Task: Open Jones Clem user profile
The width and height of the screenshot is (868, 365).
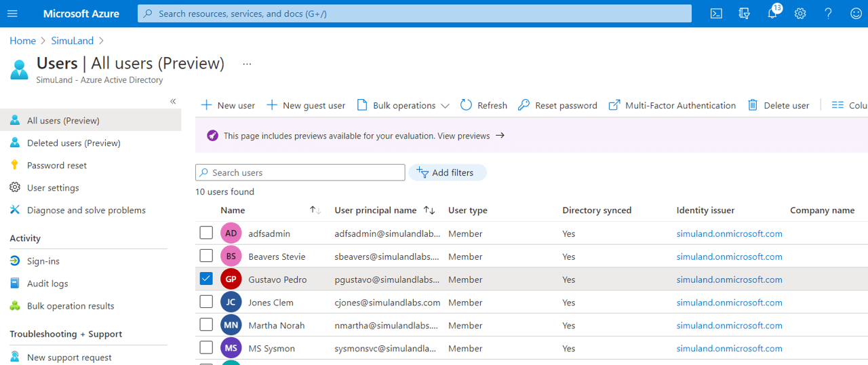Action: click(x=271, y=303)
